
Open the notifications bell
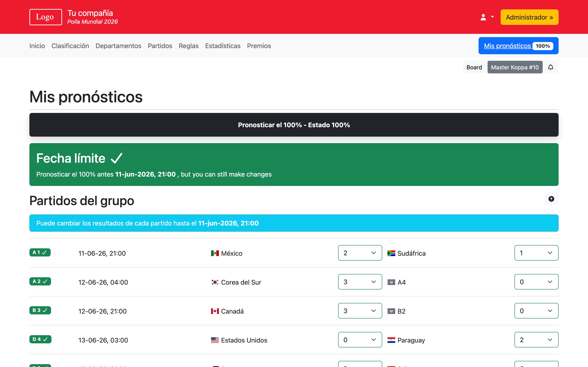tap(551, 67)
